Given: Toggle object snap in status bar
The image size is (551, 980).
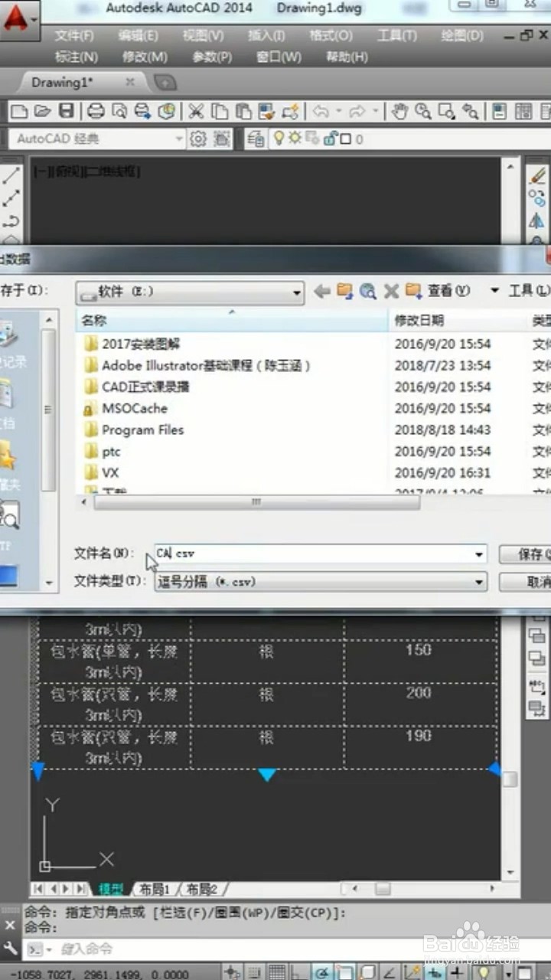Looking at the screenshot, I should (345, 972).
